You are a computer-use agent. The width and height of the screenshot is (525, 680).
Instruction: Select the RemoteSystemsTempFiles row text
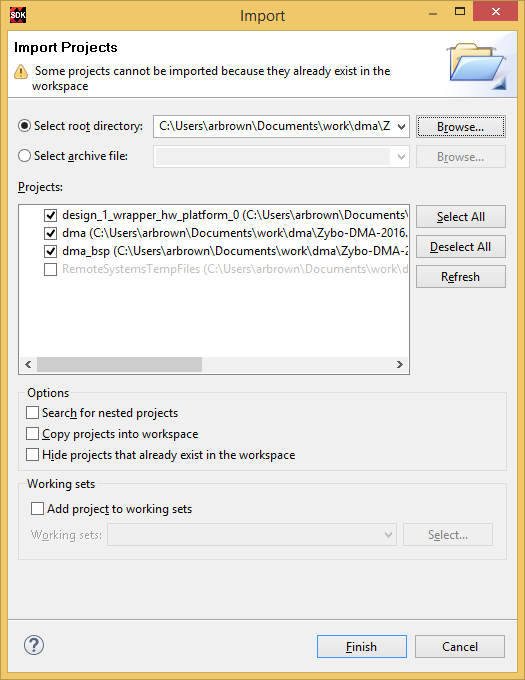tap(235, 269)
